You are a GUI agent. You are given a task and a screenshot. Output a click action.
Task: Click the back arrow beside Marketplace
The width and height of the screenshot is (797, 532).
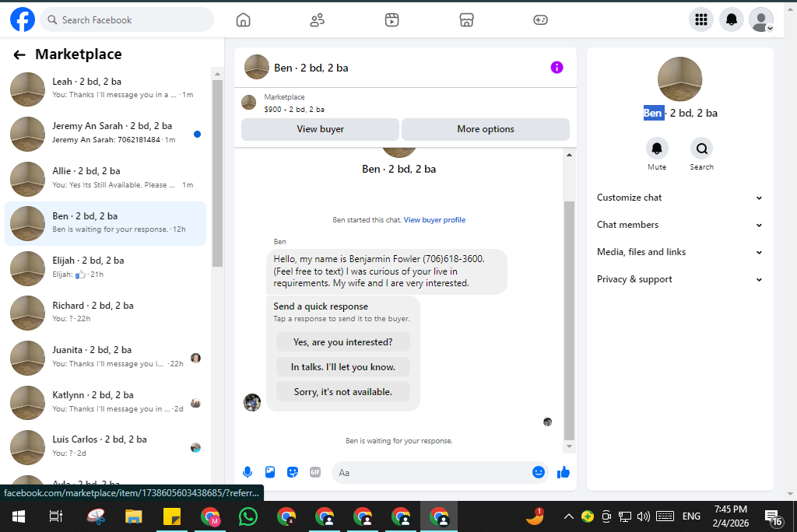19,55
